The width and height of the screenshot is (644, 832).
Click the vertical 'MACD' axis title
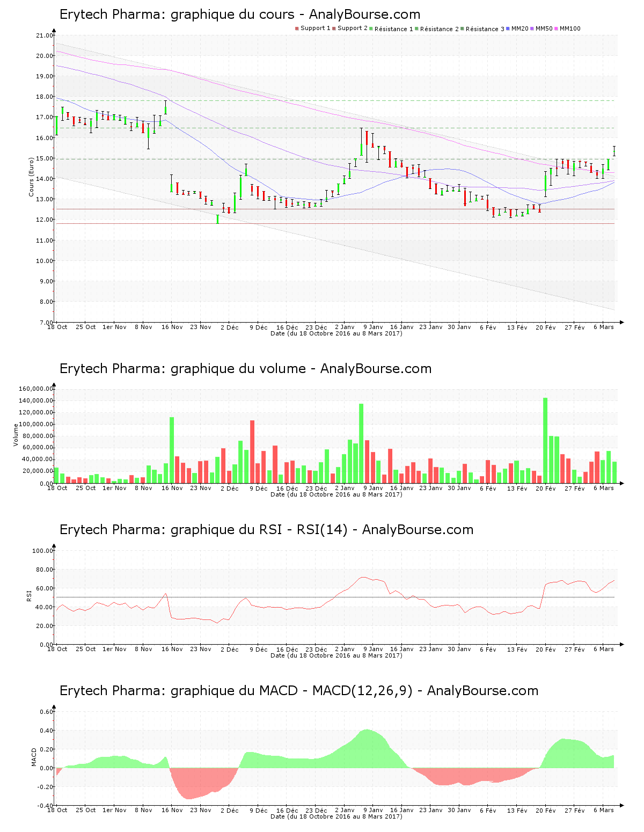[34, 757]
